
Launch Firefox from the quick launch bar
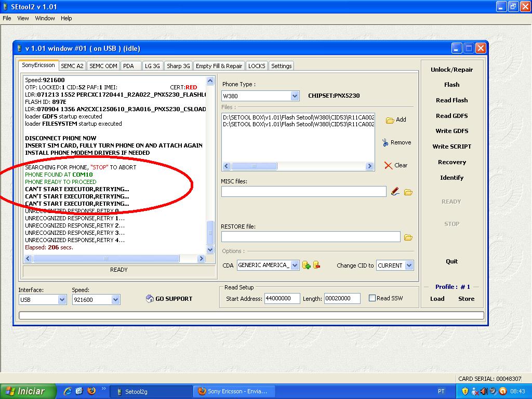(91, 391)
